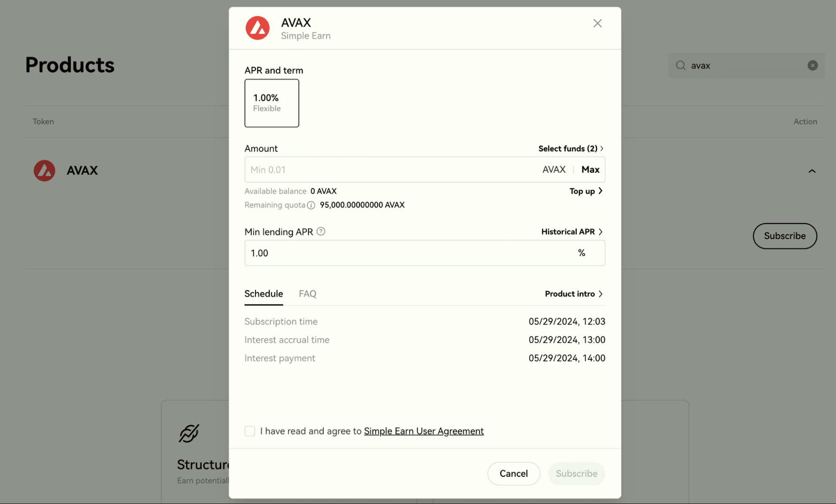Click Interest payment 05/29/2024, 14:00
The width and height of the screenshot is (836, 504).
(x=567, y=358)
